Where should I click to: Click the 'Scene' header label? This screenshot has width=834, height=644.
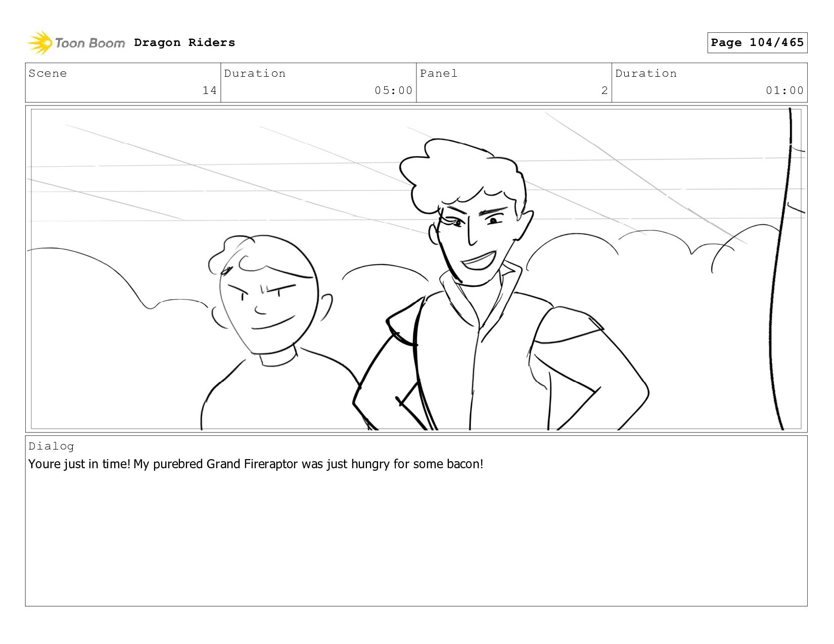point(48,73)
